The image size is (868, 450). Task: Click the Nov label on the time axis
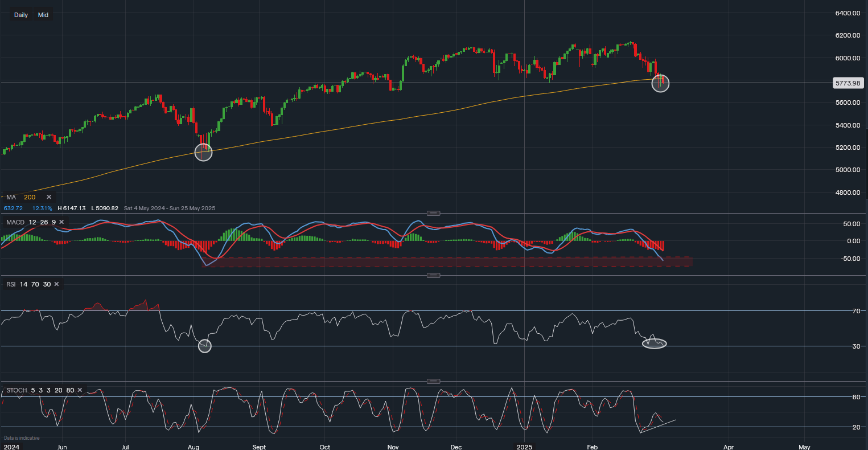[x=393, y=447]
